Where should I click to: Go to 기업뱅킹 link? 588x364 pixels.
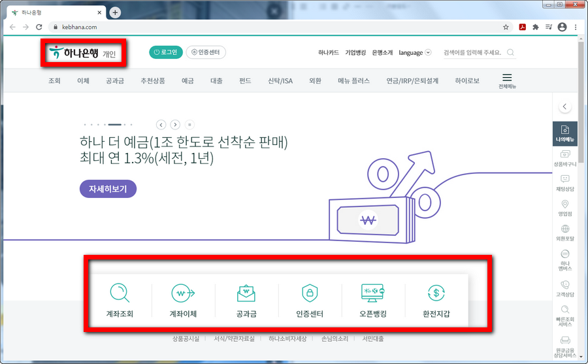pos(355,52)
